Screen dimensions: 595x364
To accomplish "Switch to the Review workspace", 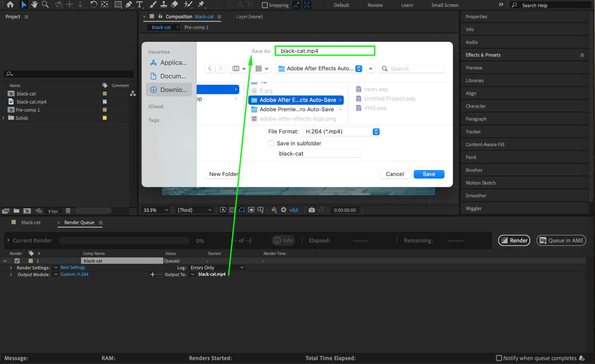I will (375, 5).
